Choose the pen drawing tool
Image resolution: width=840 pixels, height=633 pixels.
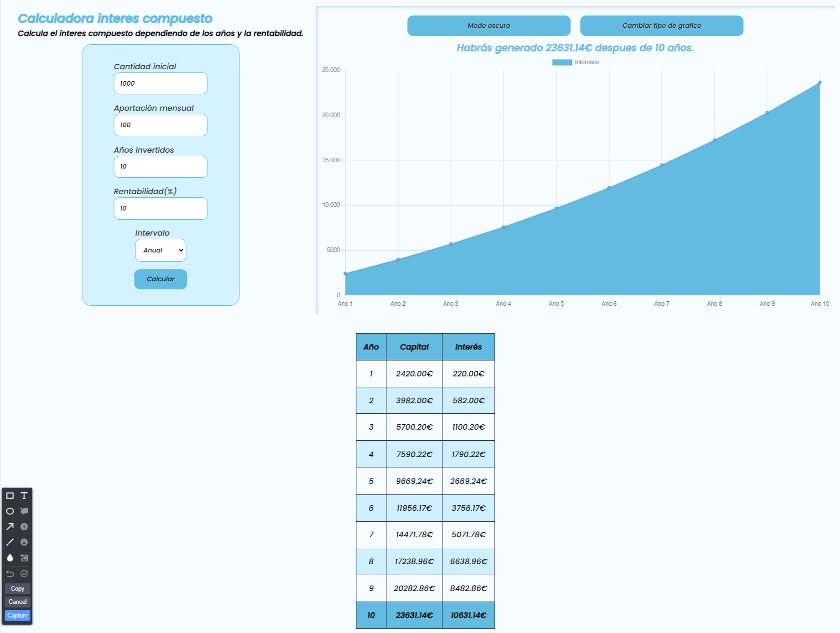(x=10, y=542)
